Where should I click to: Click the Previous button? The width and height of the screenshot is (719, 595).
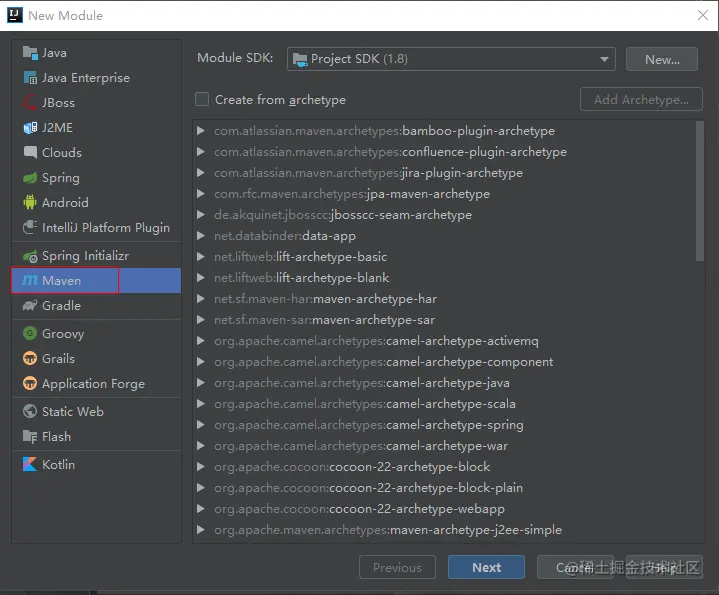click(x=397, y=567)
